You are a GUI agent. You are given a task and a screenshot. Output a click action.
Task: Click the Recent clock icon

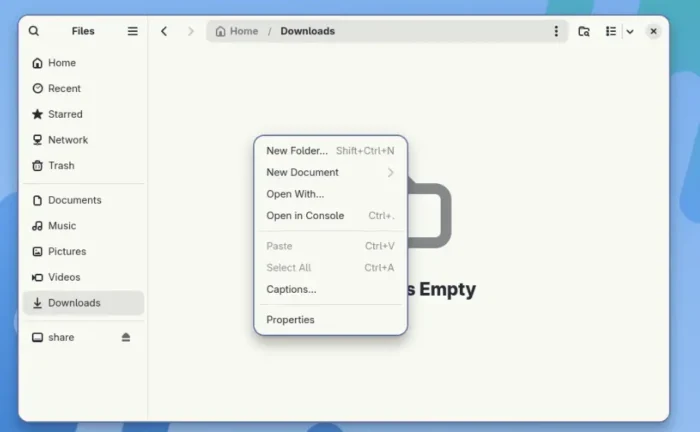pos(38,88)
